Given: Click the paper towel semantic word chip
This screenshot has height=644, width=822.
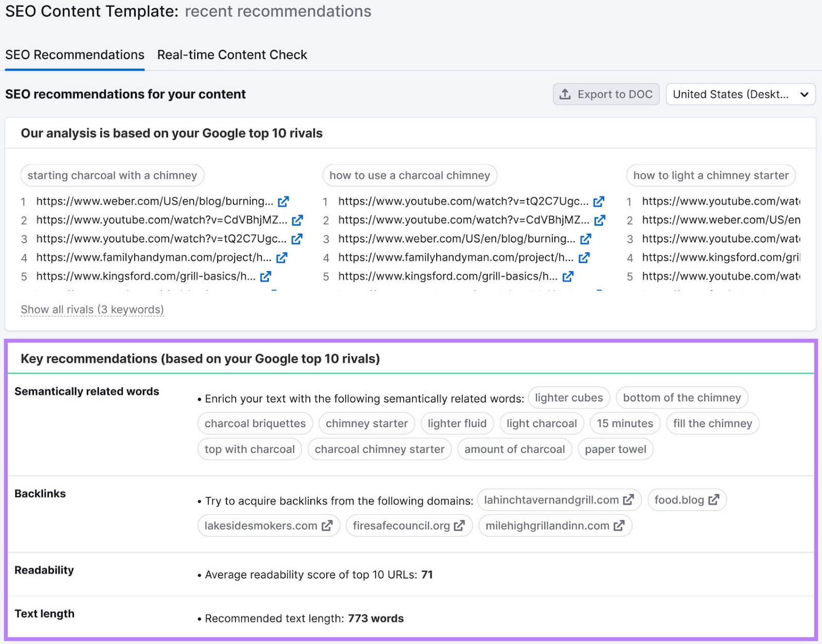Looking at the screenshot, I should [x=615, y=449].
